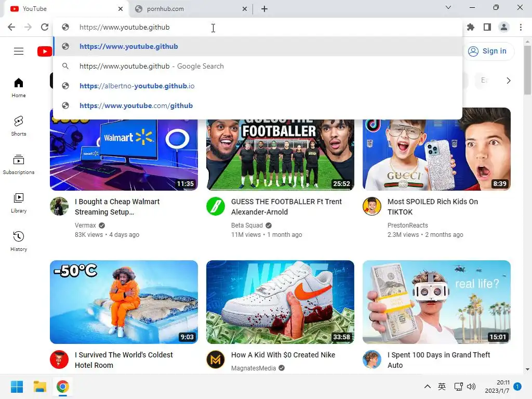Go to YouTube Home in sidebar
This screenshot has height=399, width=532.
19,87
